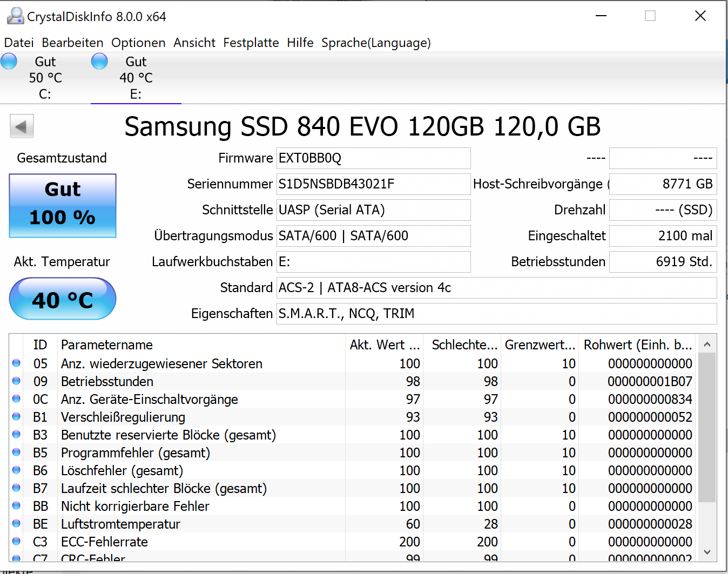Screen dimensions: 728x574
Task: Click the Rohwert column header
Action: pos(638,345)
